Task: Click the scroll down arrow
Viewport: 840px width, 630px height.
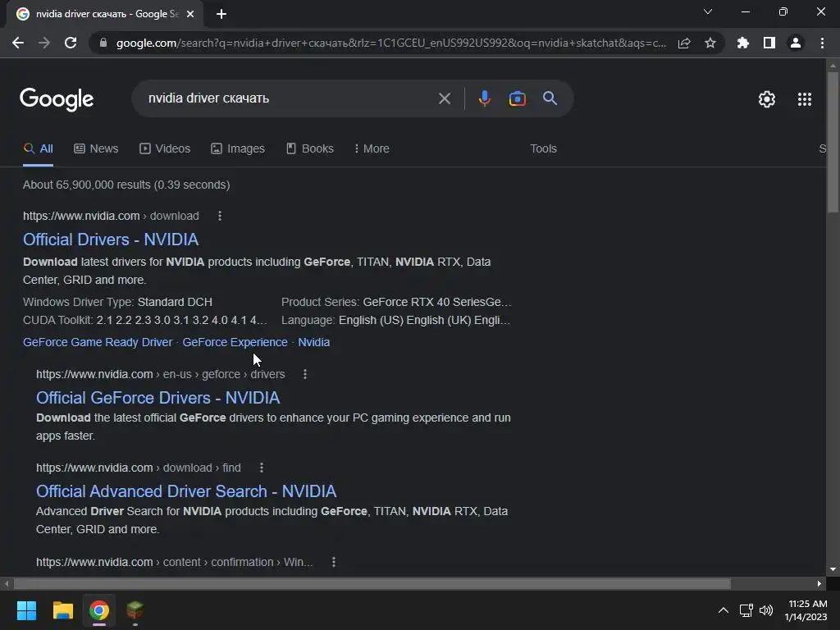Action: 833,569
